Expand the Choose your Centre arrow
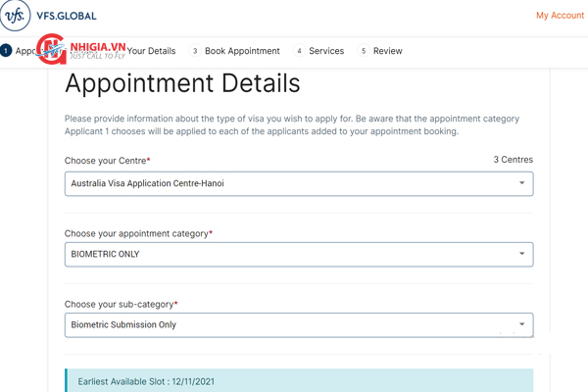Screen dimensions: 588x392 pyautogui.click(x=521, y=183)
